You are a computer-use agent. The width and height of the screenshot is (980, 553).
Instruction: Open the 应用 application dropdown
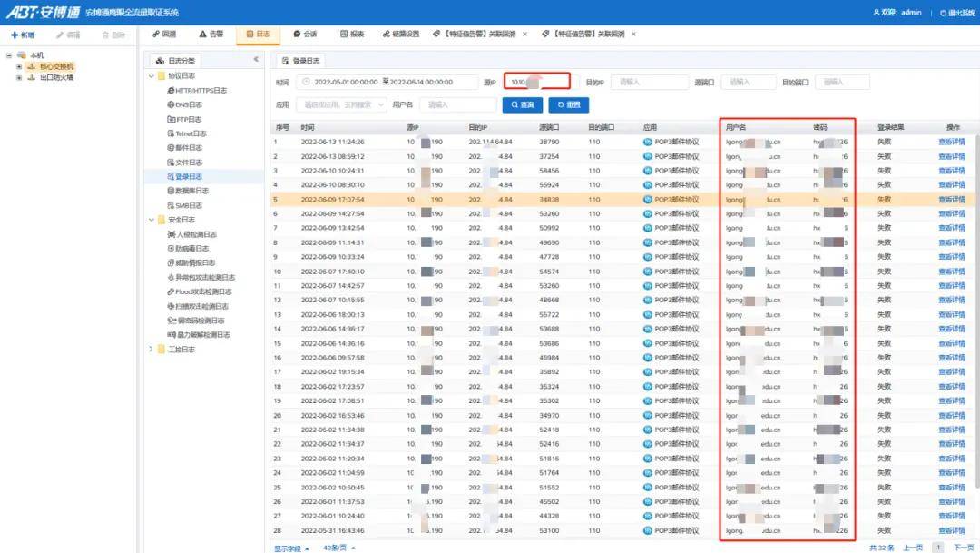(x=341, y=104)
